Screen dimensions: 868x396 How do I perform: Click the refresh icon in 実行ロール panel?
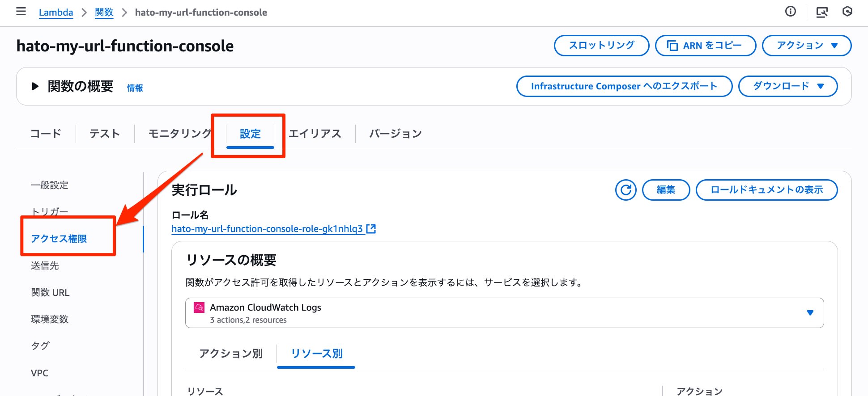coord(625,190)
